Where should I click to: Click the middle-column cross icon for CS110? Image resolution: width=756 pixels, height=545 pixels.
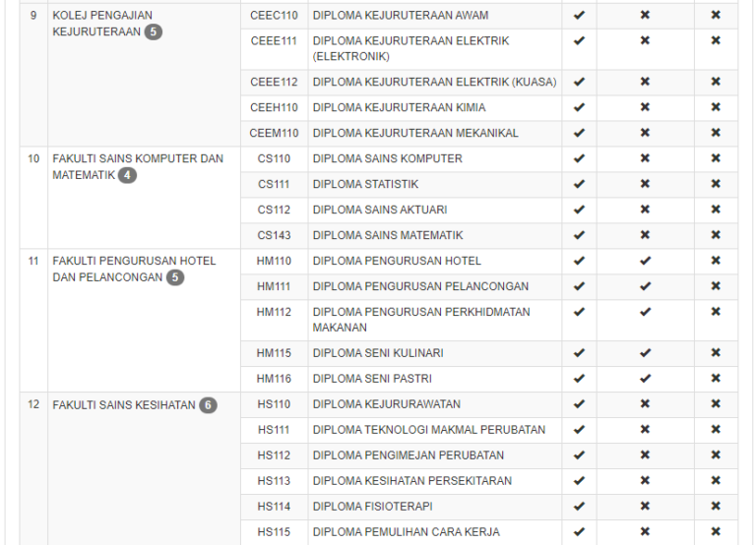click(645, 158)
